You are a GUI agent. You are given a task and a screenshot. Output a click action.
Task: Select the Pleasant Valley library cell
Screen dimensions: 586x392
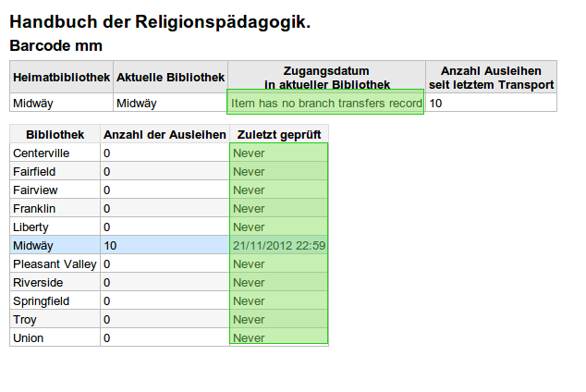[x=55, y=263]
